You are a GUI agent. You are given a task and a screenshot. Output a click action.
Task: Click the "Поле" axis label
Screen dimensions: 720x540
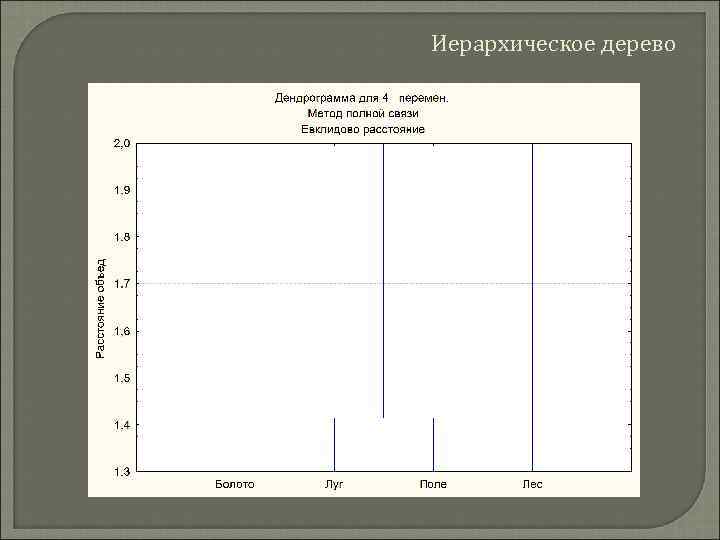(433, 484)
